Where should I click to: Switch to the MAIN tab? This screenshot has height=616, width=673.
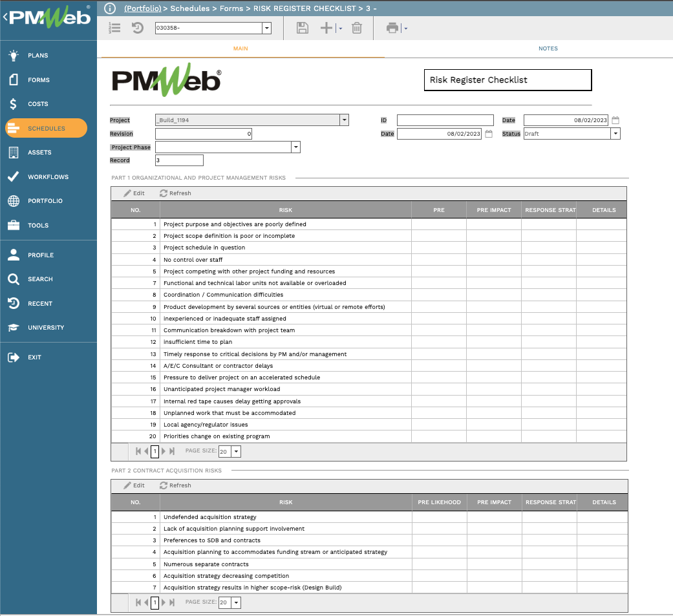click(x=240, y=48)
